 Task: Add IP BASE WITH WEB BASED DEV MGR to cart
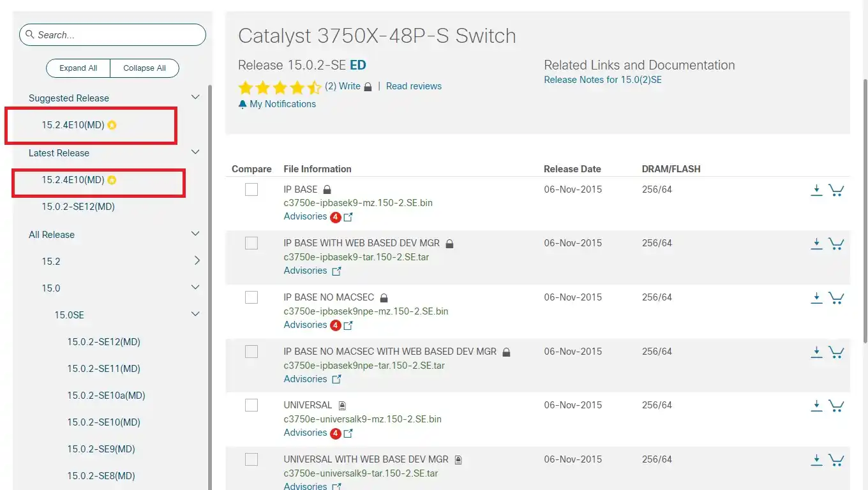(836, 244)
